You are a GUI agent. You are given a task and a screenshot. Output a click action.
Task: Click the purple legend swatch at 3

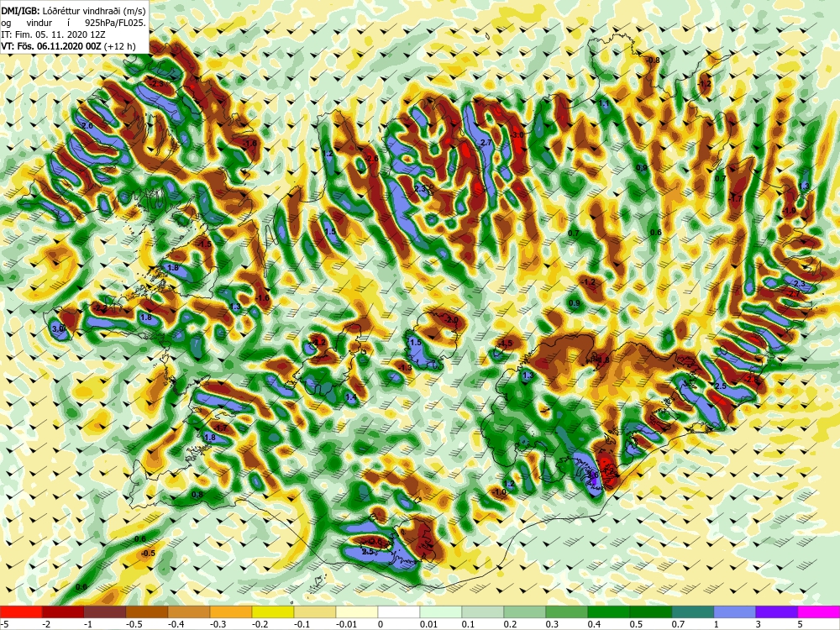pos(777,612)
